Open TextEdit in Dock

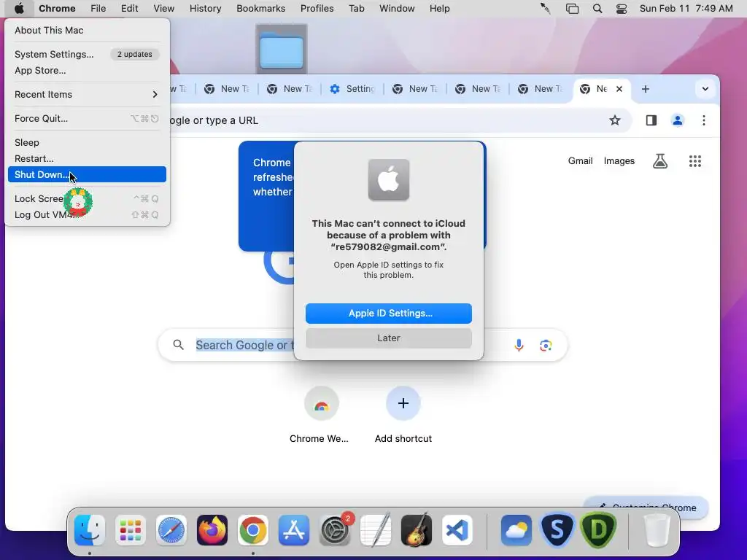coord(376,529)
